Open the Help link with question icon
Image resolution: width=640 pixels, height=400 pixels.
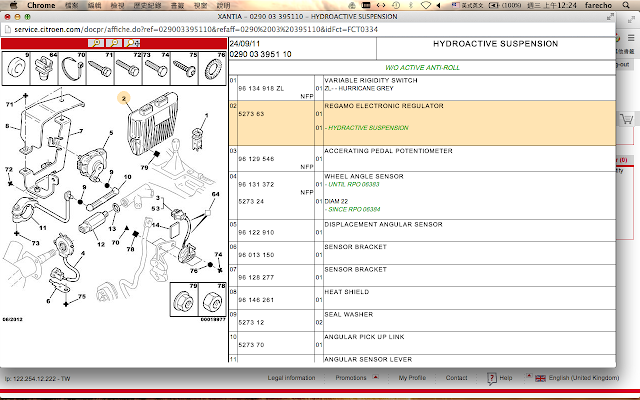tap(500, 378)
